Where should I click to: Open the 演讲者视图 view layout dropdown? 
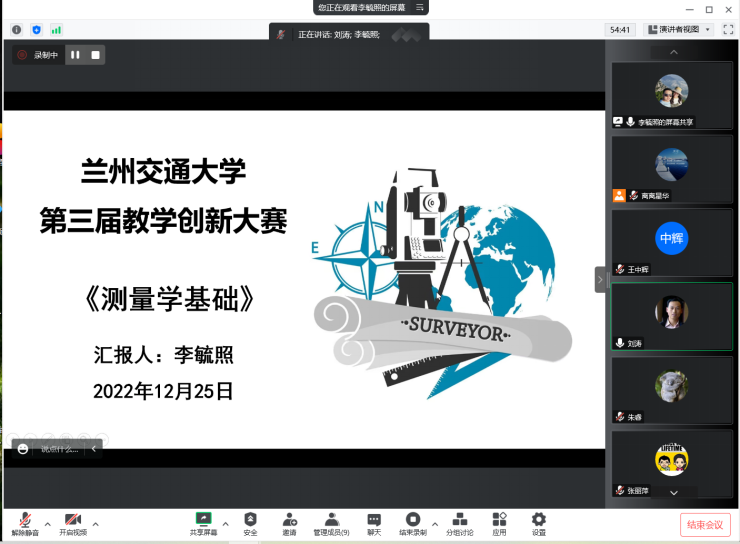coord(678,30)
